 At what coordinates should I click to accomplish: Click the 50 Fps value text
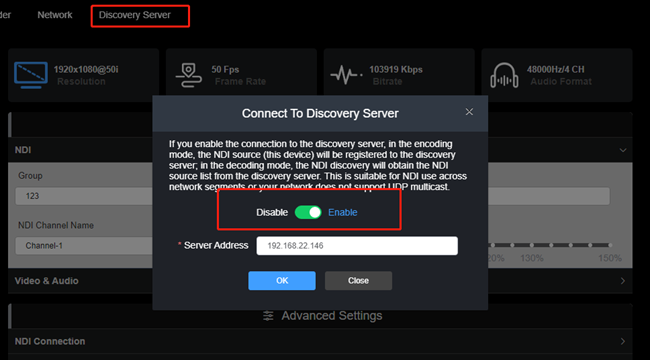[225, 69]
